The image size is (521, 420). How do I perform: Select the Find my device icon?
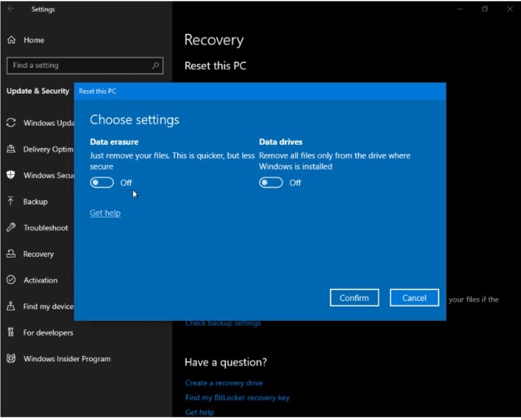[11, 307]
